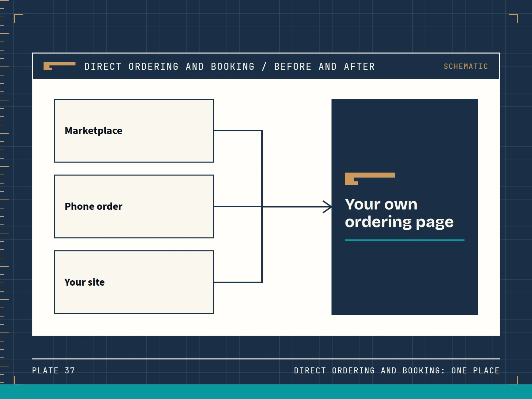Viewport: 532px width, 399px height.
Task: Click the 'PLATE 37' footer text
Action: pyautogui.click(x=54, y=370)
